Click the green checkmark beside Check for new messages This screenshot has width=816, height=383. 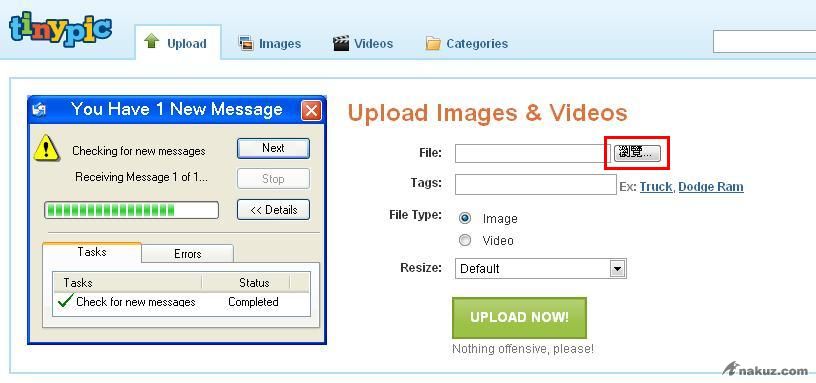coord(65,300)
